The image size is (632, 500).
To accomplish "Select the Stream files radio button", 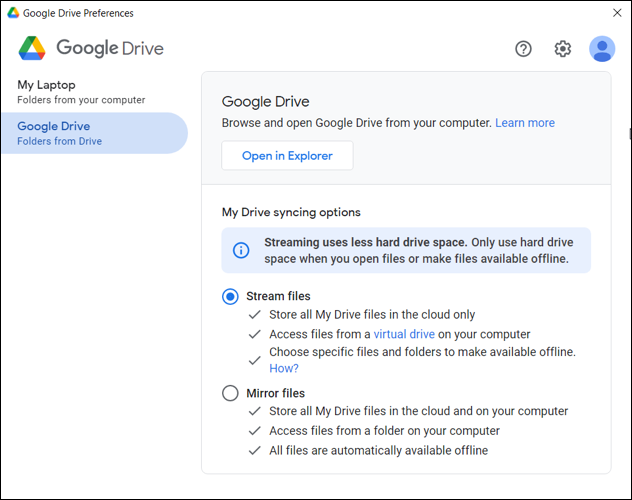I will (x=230, y=297).
